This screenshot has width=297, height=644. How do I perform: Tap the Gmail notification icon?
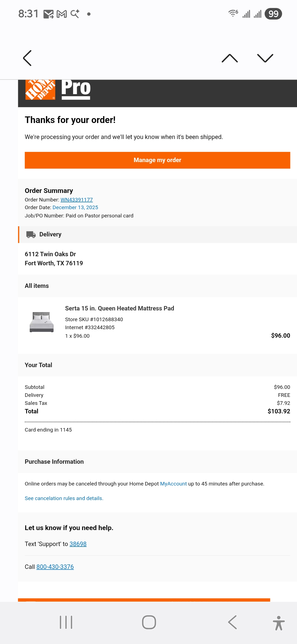pyautogui.click(x=62, y=14)
